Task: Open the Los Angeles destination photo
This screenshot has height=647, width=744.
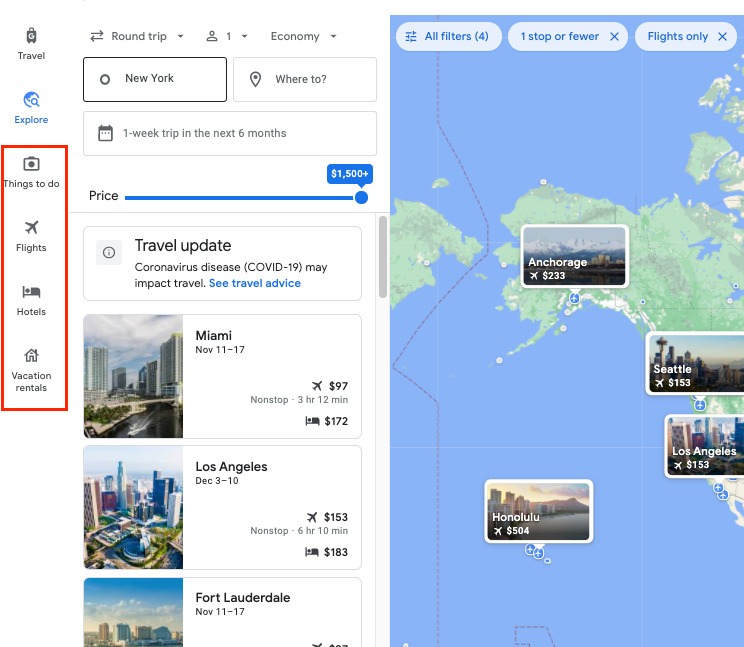Action: pos(133,507)
